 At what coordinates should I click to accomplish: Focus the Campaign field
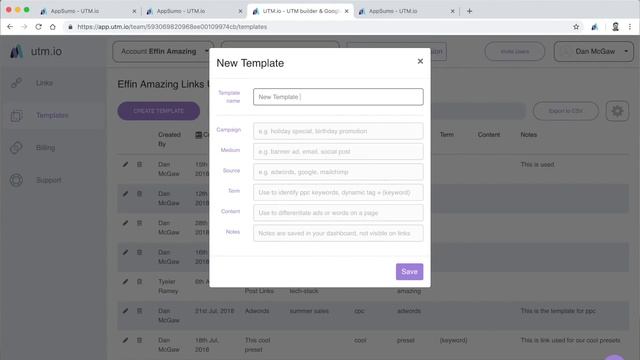[x=338, y=131]
